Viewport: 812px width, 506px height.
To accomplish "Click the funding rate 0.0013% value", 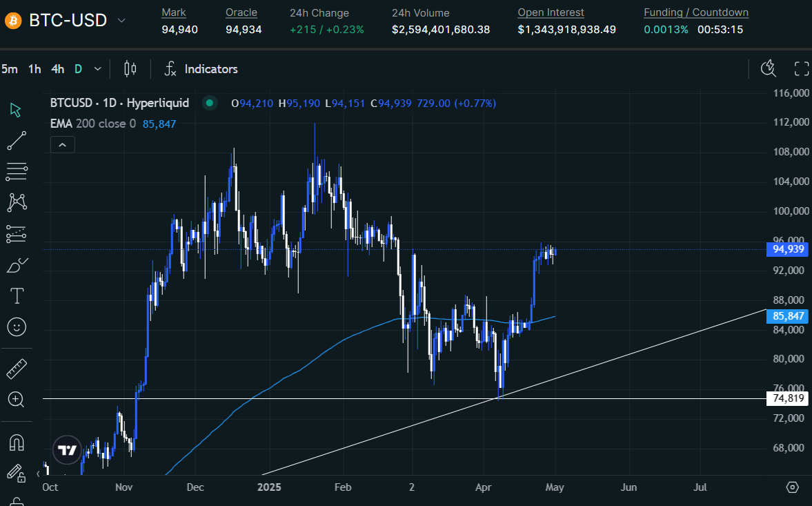I will [666, 30].
